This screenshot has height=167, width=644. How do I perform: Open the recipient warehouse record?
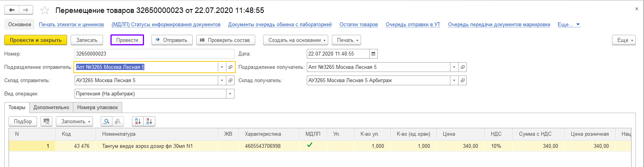463,81
